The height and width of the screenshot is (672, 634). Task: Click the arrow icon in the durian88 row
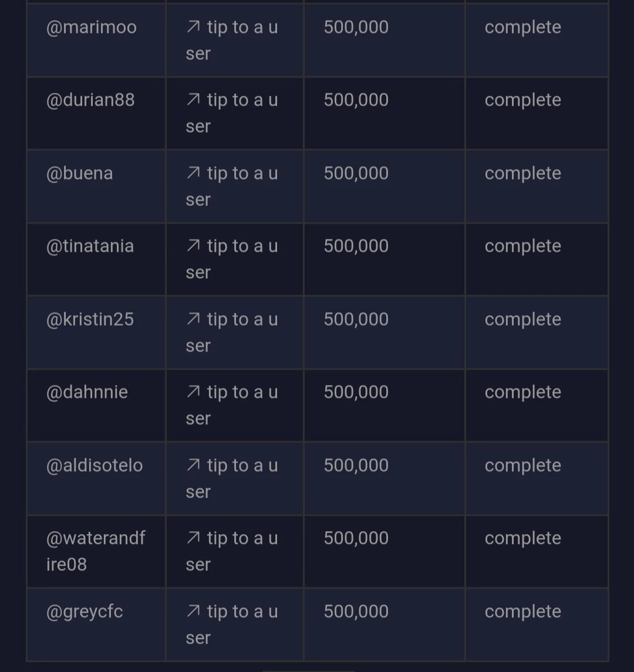[193, 100]
